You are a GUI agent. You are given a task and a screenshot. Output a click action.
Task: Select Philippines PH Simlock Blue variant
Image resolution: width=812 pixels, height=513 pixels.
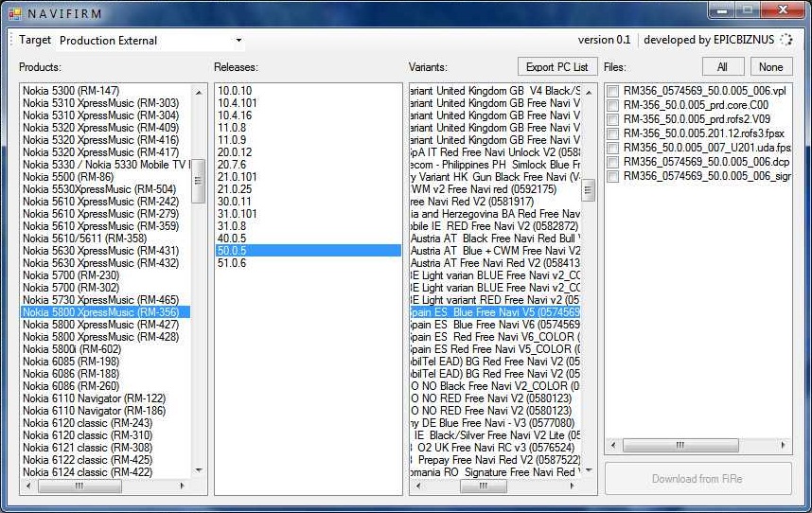tap(496, 165)
